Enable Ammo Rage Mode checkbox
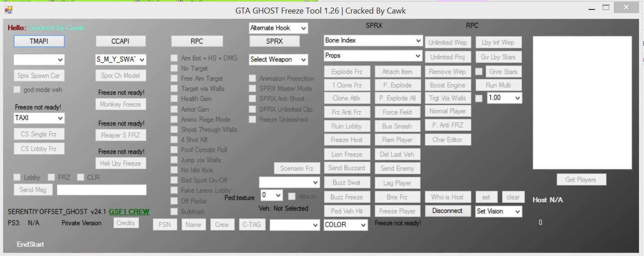This screenshot has width=644, height=256. [174, 120]
